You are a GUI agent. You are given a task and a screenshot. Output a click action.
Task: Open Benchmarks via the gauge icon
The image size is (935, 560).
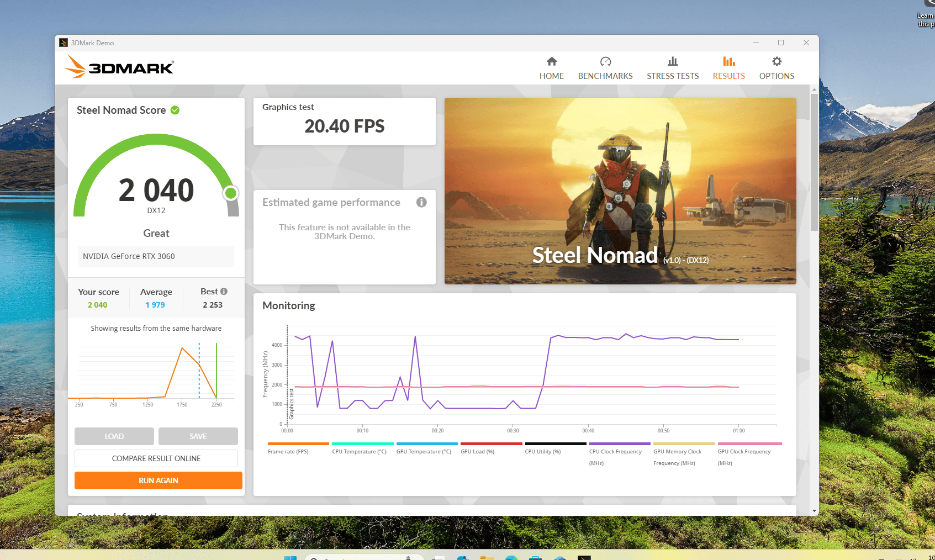pyautogui.click(x=605, y=61)
